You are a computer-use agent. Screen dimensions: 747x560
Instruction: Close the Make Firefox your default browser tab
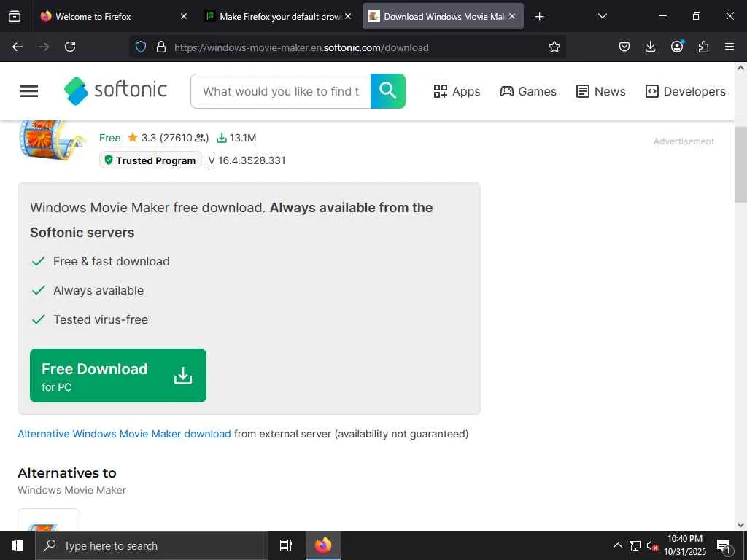(x=348, y=16)
